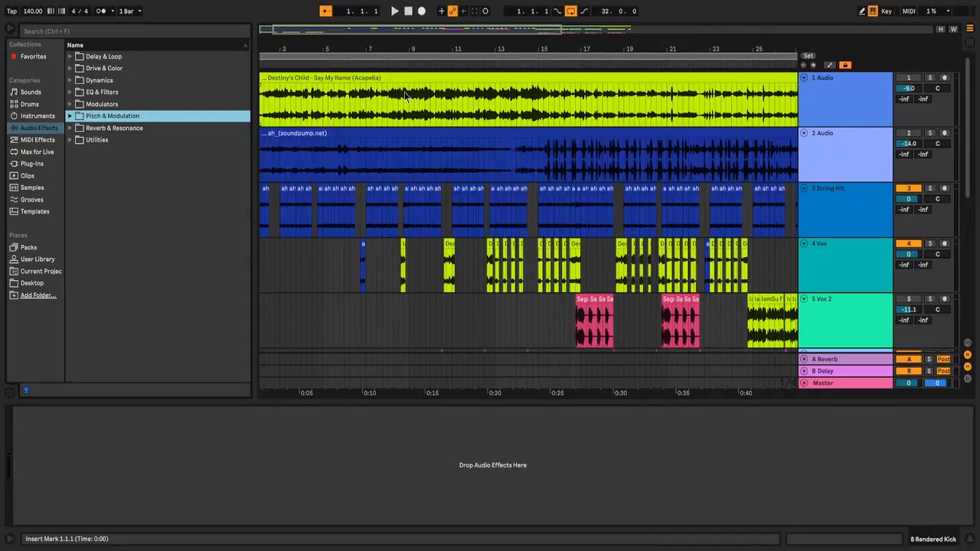Open the User Library place
Viewport: 980px width, 551px height.
point(37,259)
